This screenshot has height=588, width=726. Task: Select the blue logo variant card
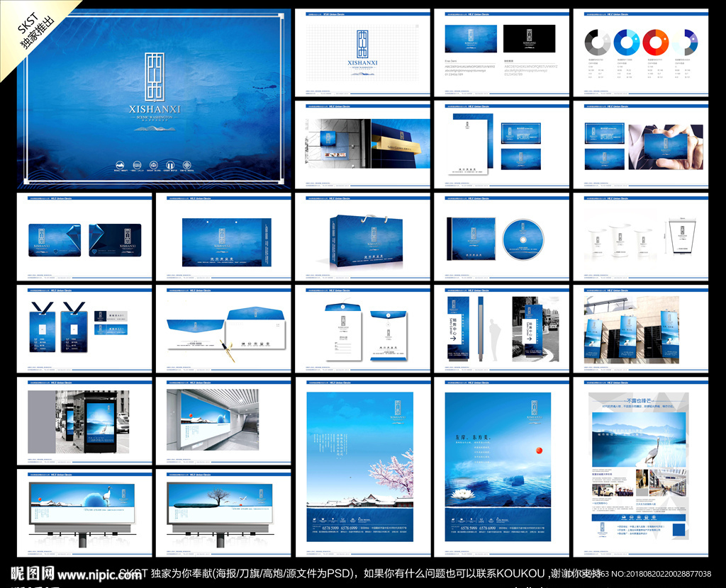471,39
